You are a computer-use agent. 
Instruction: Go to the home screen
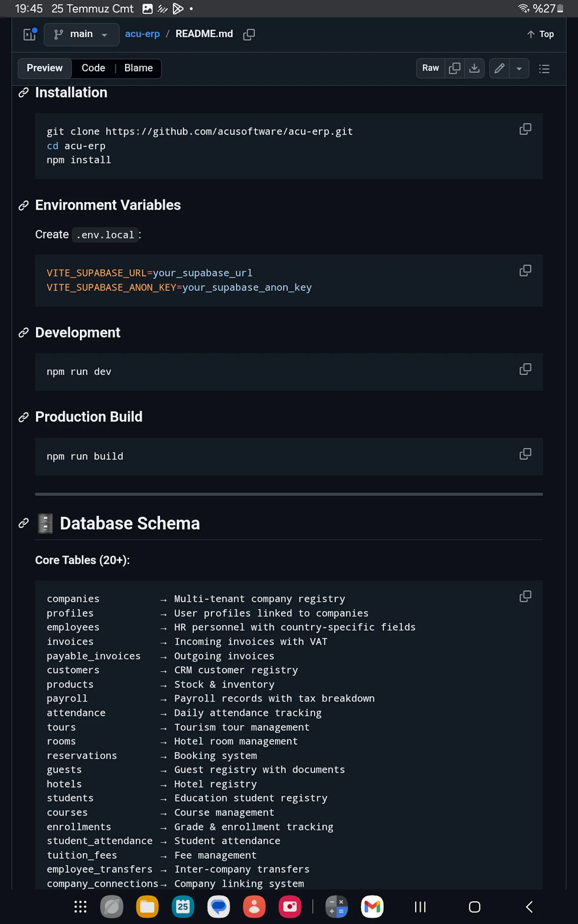pyautogui.click(x=474, y=907)
